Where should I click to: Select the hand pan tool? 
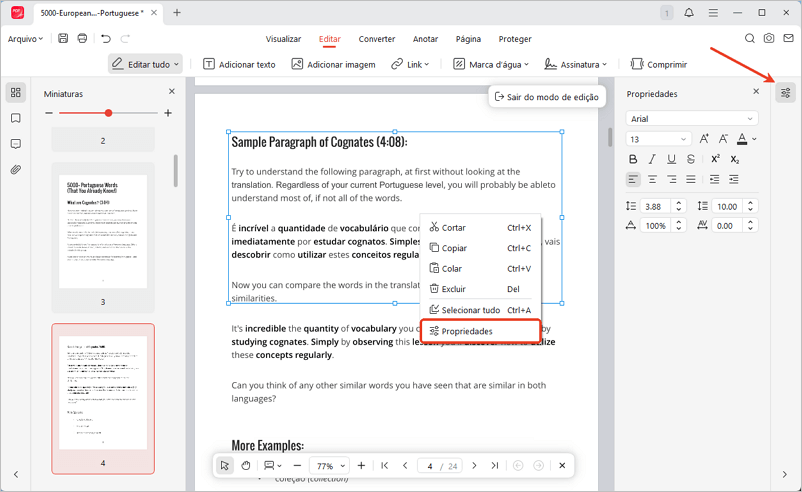tap(245, 466)
